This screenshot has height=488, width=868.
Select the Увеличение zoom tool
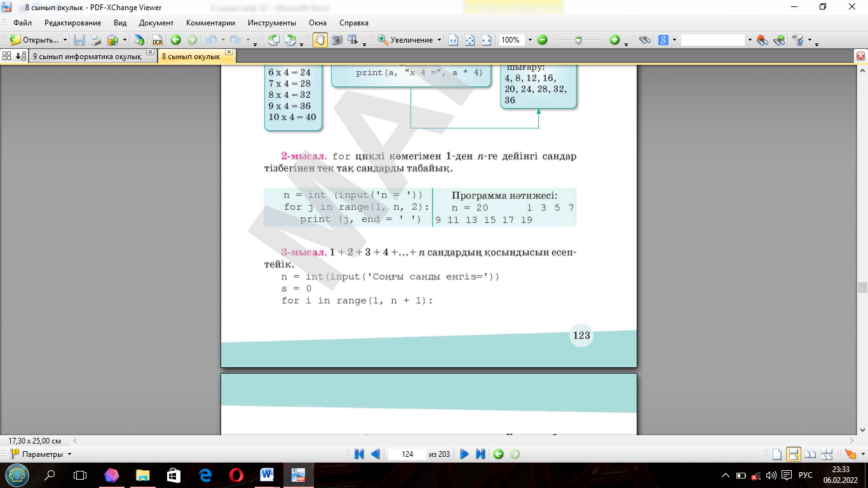pyautogui.click(x=405, y=40)
